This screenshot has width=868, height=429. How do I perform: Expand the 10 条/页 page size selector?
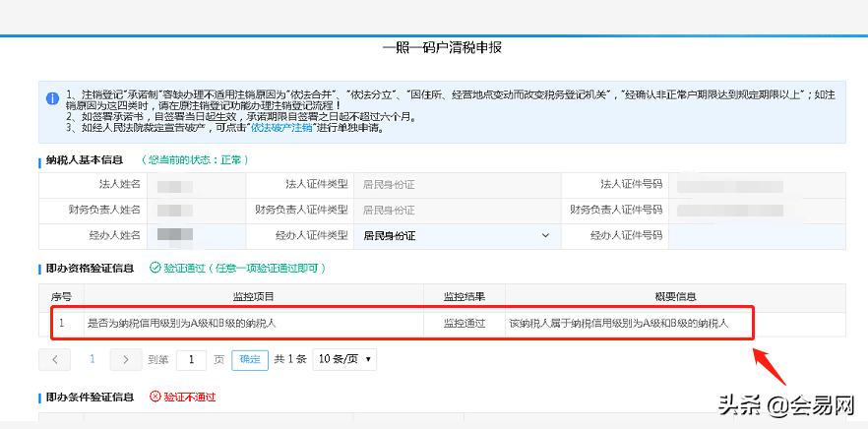click(344, 359)
